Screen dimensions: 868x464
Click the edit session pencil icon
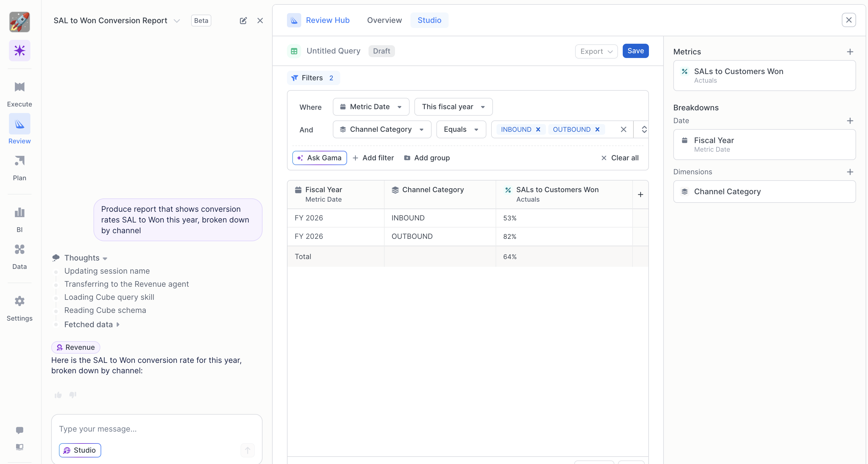tap(243, 21)
